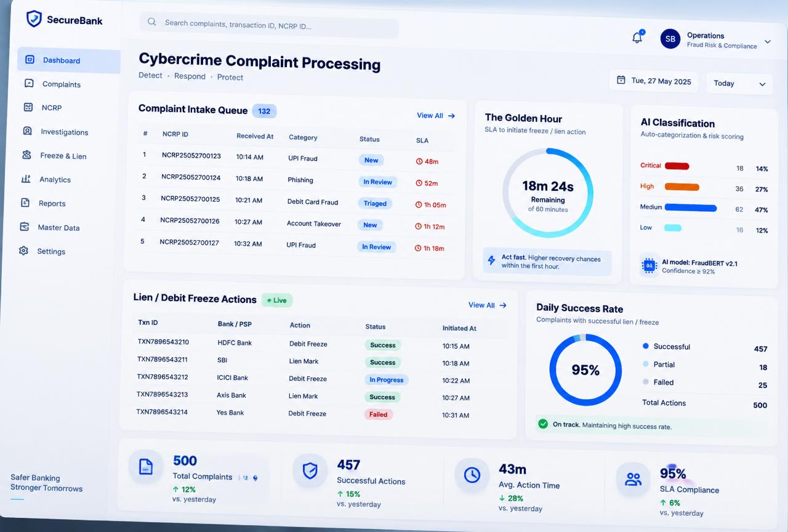Screen dimensions: 788x532
Task: Click the SLA Compliance people icon
Action: click(x=633, y=479)
